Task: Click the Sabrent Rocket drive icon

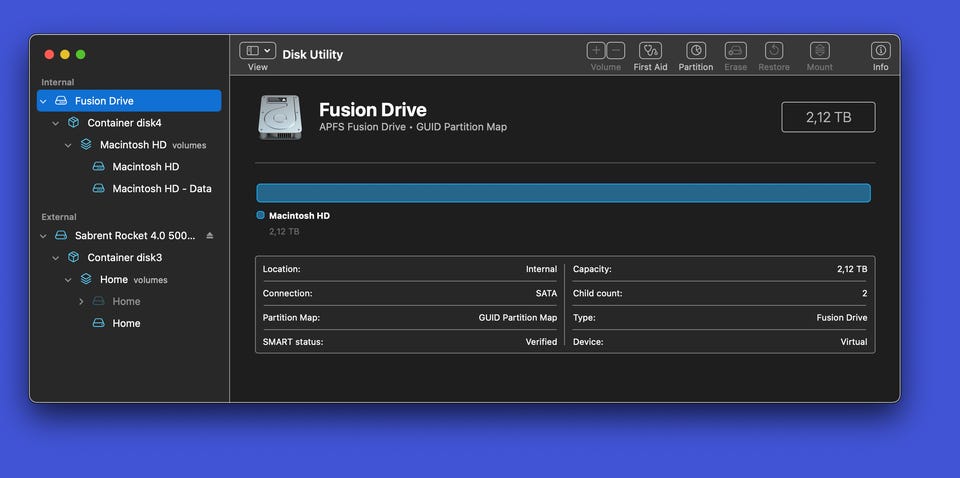Action: coord(61,235)
